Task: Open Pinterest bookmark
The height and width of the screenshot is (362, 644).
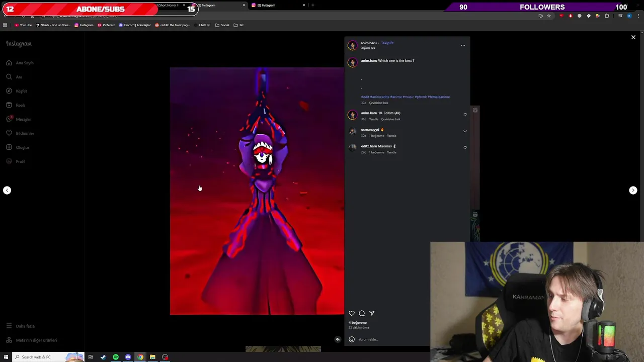Action: point(106,25)
